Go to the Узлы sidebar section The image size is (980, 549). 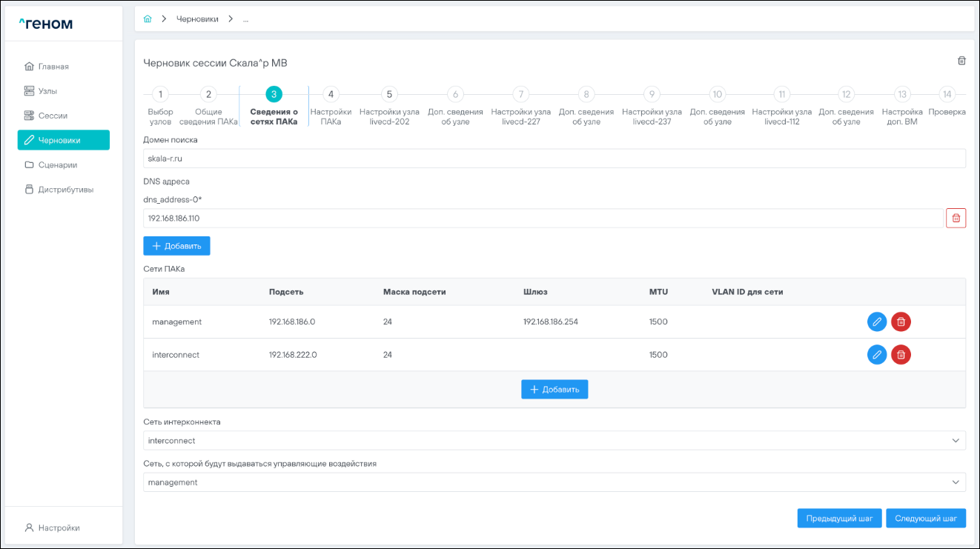click(x=47, y=91)
